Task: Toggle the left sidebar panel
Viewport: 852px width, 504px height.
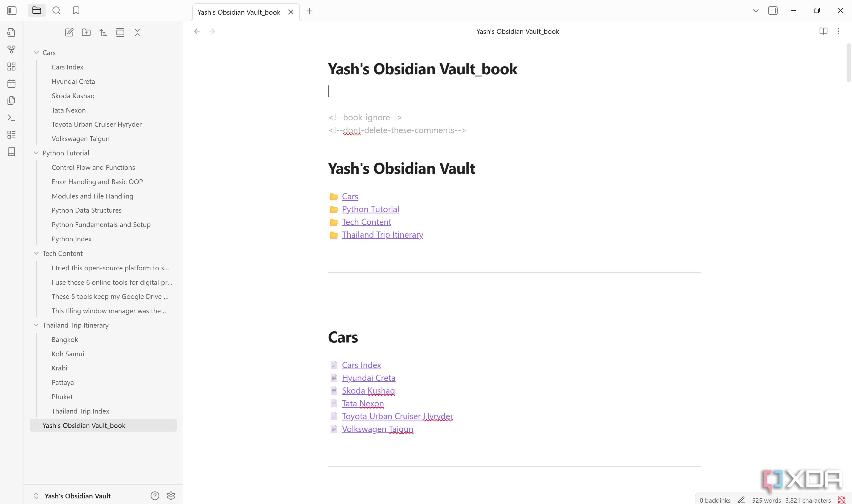Action: (11, 11)
